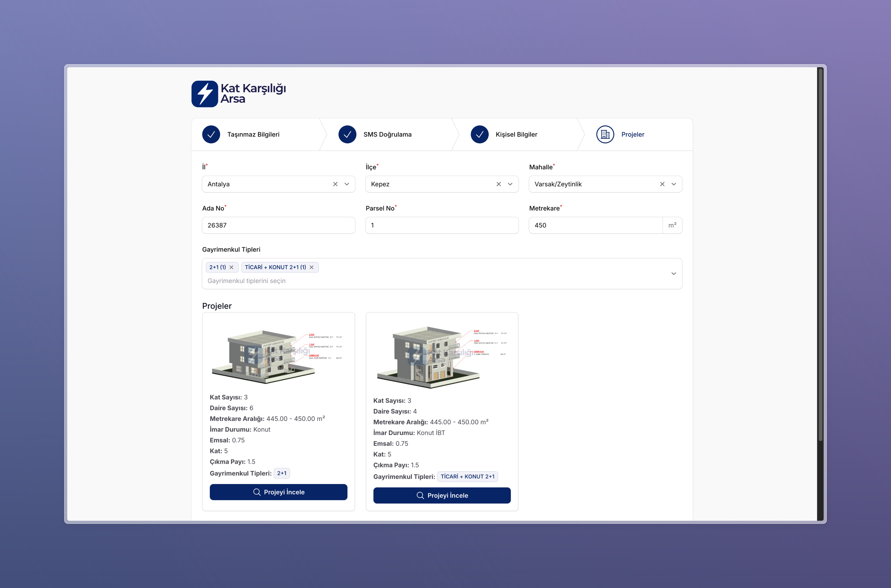Clear the Antalya province selection
891x588 pixels.
coord(335,184)
